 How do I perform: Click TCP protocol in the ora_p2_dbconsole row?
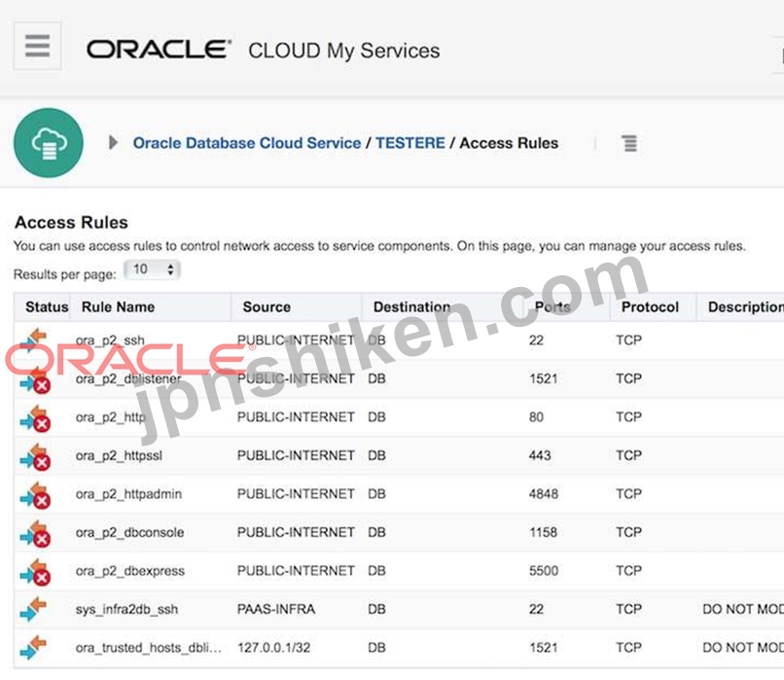point(628,533)
